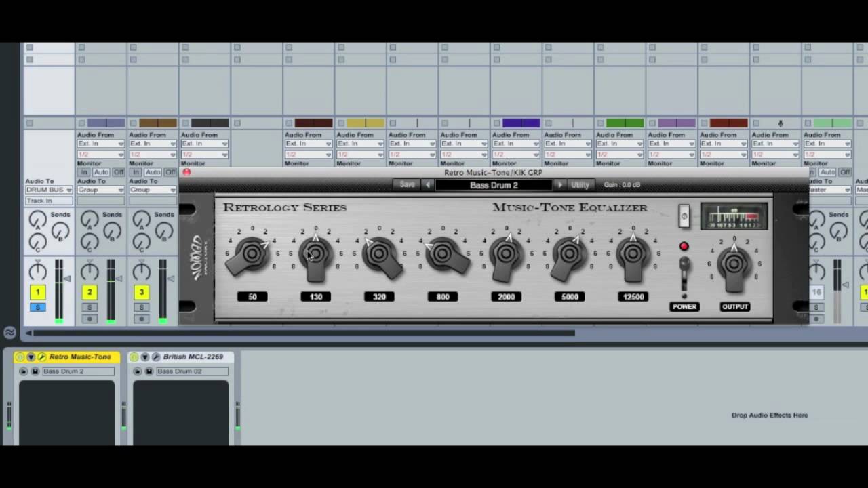
Task: Open Retro Music-Tone plugin window via wrench
Action: pos(41,357)
